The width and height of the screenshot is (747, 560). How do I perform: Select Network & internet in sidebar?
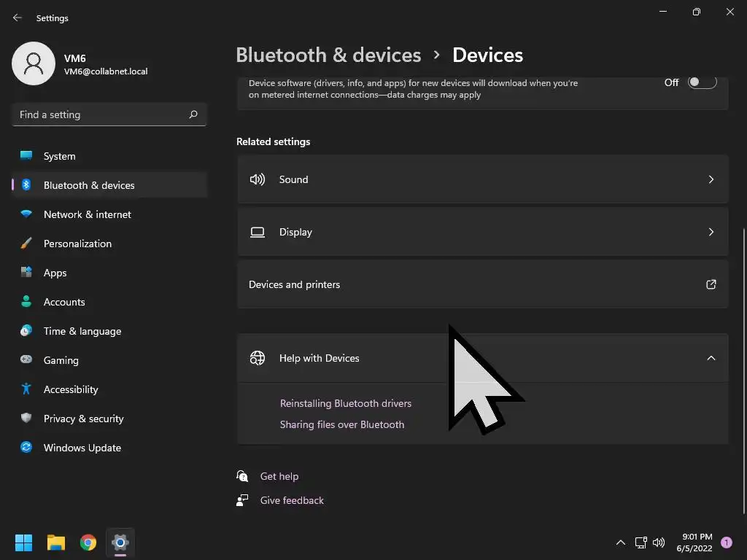(x=88, y=214)
